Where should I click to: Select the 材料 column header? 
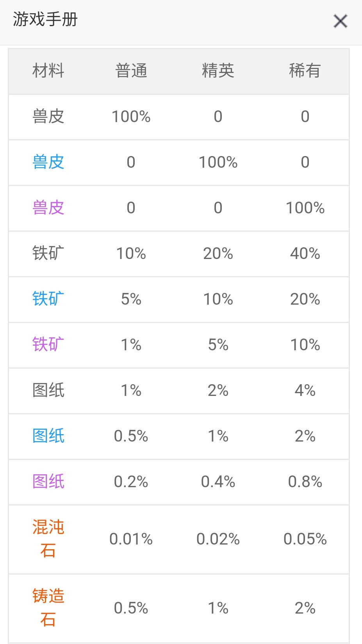tap(48, 71)
